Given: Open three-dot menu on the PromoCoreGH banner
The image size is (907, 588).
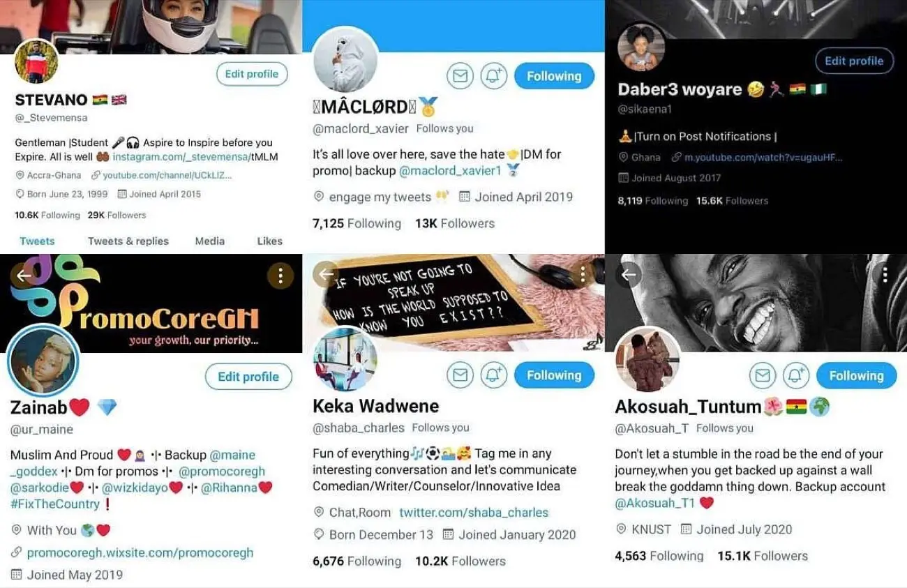Looking at the screenshot, I should pos(280,276).
